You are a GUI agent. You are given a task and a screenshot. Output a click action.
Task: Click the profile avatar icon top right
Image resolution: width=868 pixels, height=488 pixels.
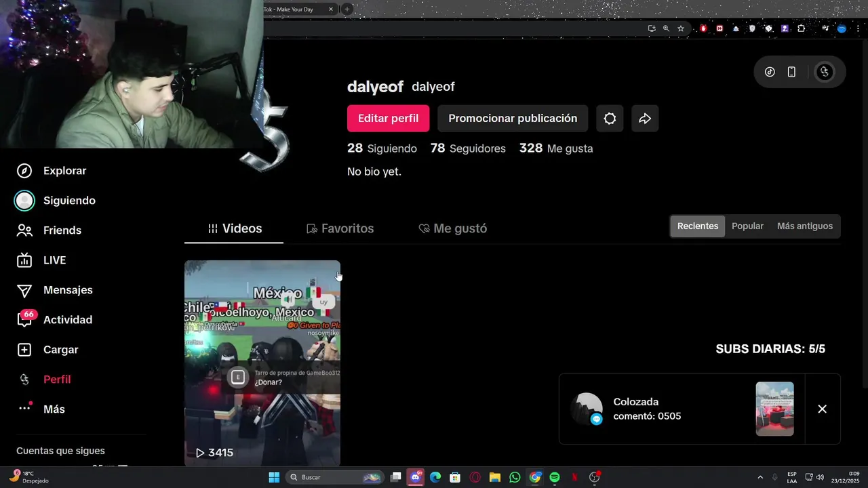pos(824,72)
